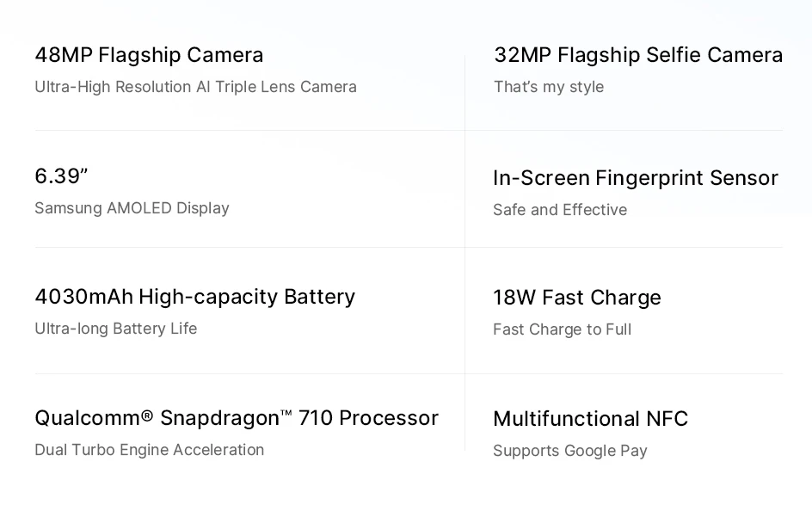The image size is (812, 511).
Task: Select the Dual Turbo Engine Acceleration text
Action: coord(150,450)
